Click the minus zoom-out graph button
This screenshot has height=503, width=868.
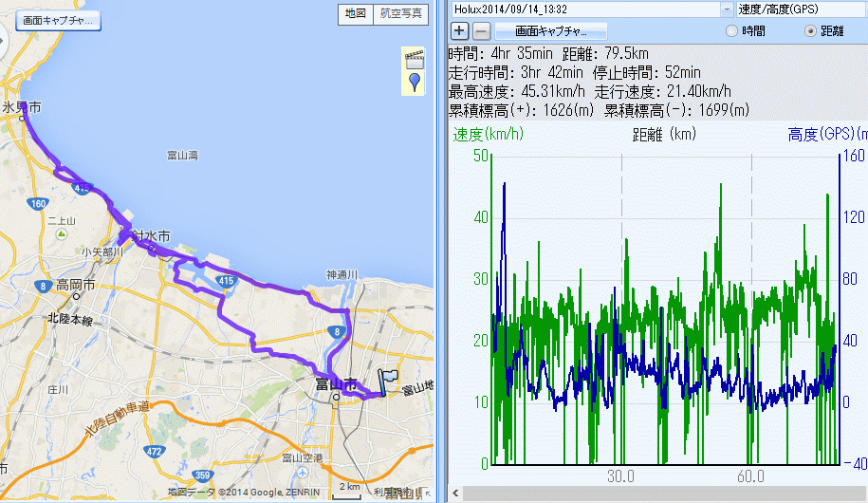[x=481, y=30]
